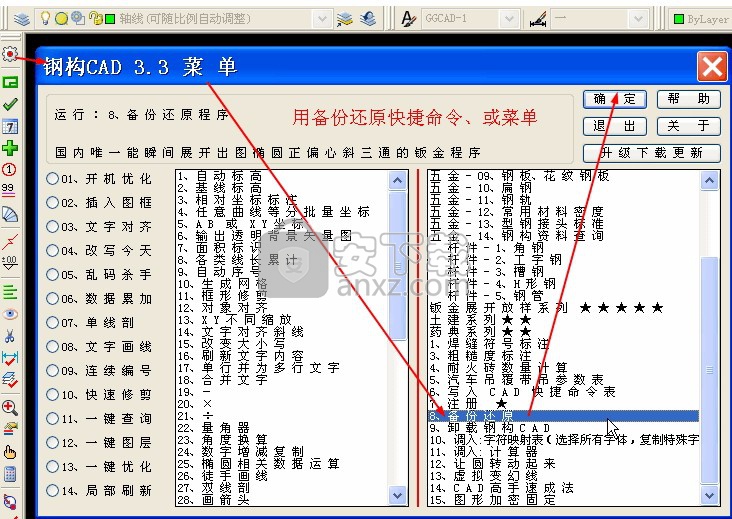Click the ByLayer color swatch

tap(679, 19)
